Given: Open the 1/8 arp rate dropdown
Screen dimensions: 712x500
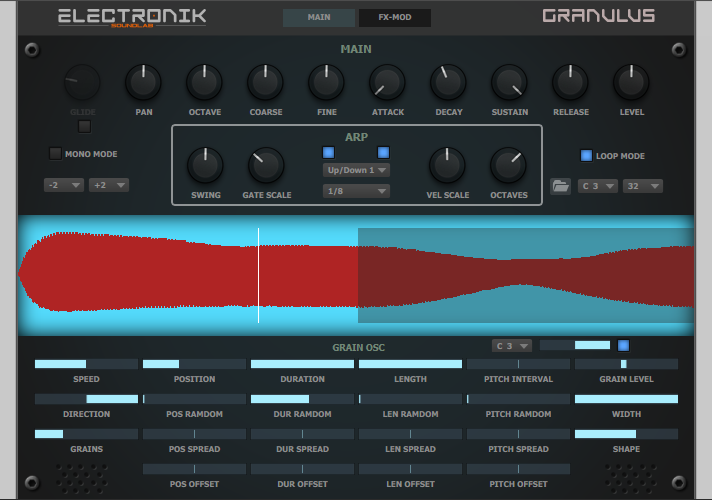Looking at the screenshot, I should (356, 191).
